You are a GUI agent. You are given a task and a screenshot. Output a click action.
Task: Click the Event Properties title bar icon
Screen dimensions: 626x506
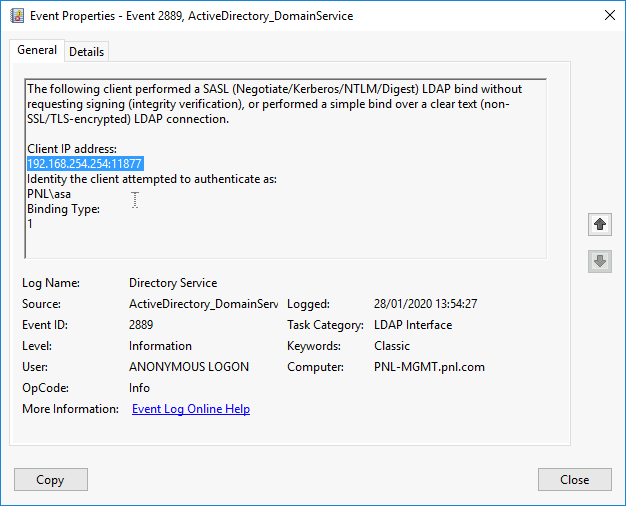17,16
